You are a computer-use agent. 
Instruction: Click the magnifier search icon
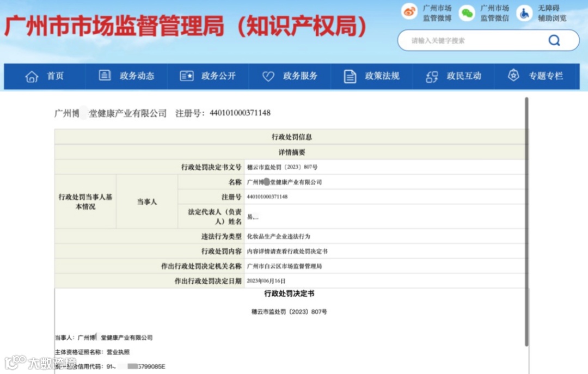pyautogui.click(x=554, y=40)
